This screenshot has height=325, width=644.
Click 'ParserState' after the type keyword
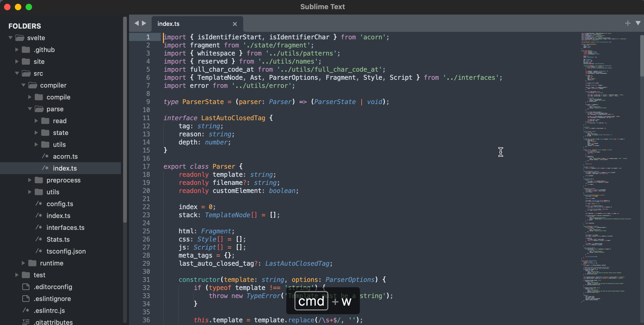(203, 102)
